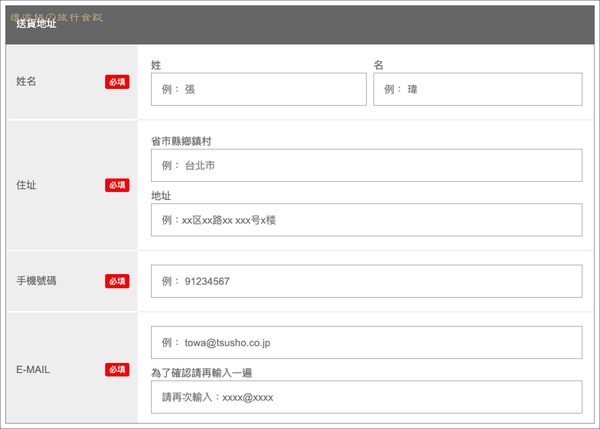Click the 姓 surname input field
Viewport: 600px width, 429px height.
[258, 89]
